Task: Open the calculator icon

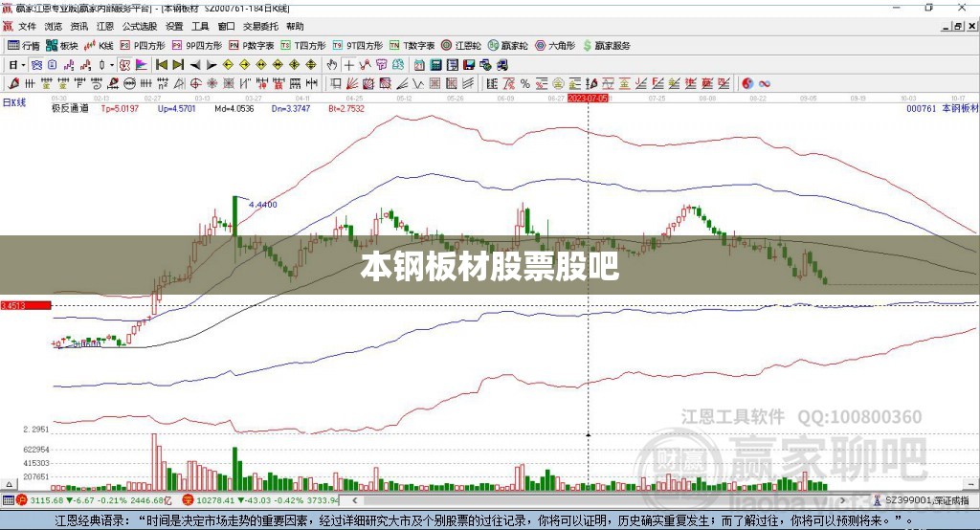Action: 436,65
